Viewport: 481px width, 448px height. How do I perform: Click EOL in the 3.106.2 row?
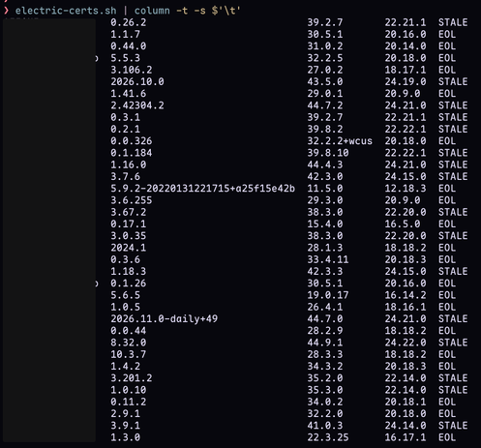[x=447, y=70]
